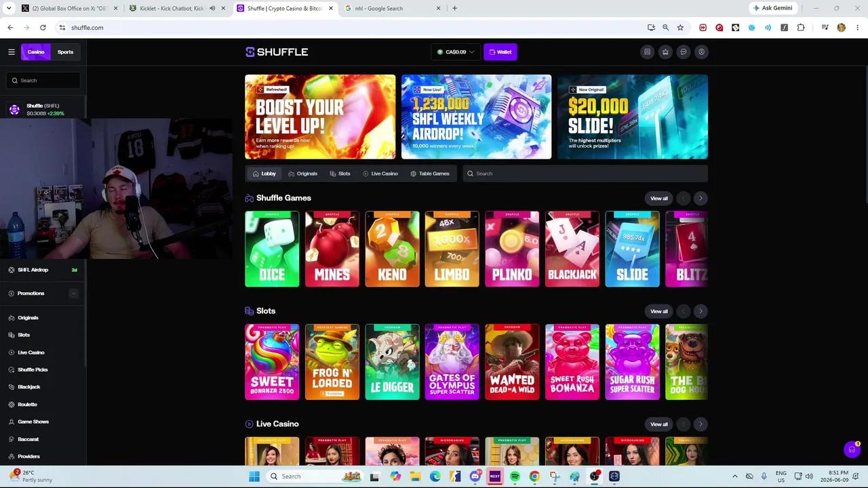Select the Slots filter tab
The height and width of the screenshot is (488, 868).
click(340, 174)
